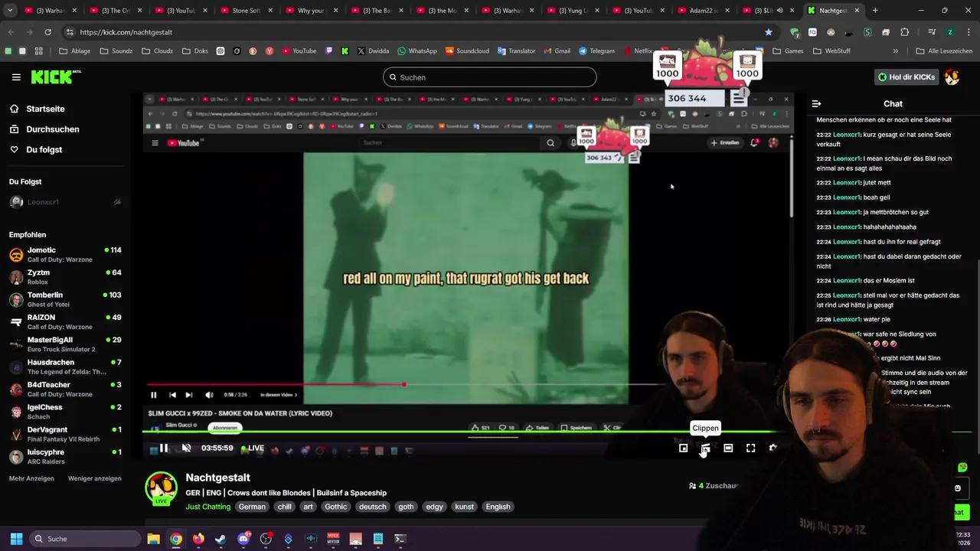Collapse list with Weniger anzeigen
This screenshot has height=551, width=980.
(95, 478)
